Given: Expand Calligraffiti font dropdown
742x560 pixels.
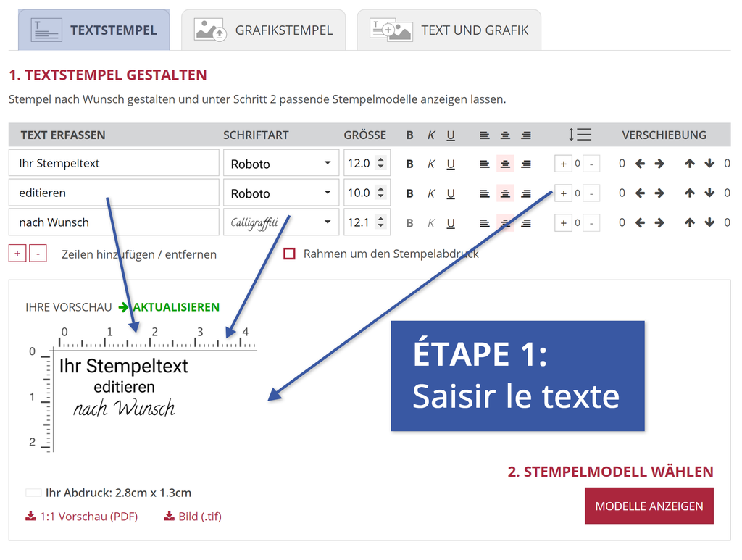Looking at the screenshot, I should pyautogui.click(x=281, y=223).
